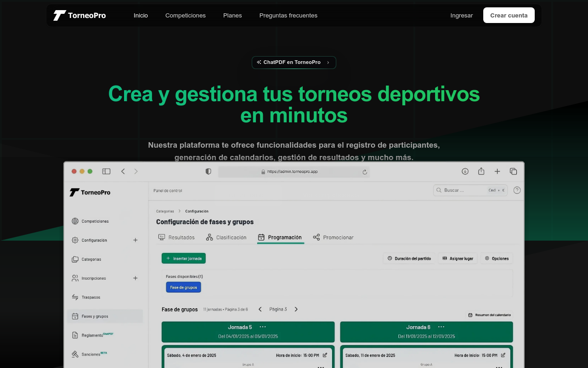Screen dimensions: 588x368
Task: Open the ChatPDF en TorneoPro announcement badge
Action: [x=294, y=63]
